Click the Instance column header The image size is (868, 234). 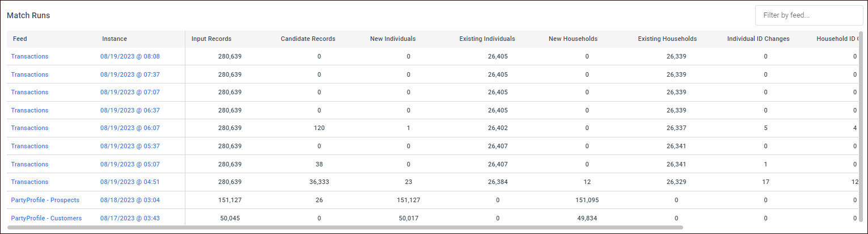click(x=115, y=39)
